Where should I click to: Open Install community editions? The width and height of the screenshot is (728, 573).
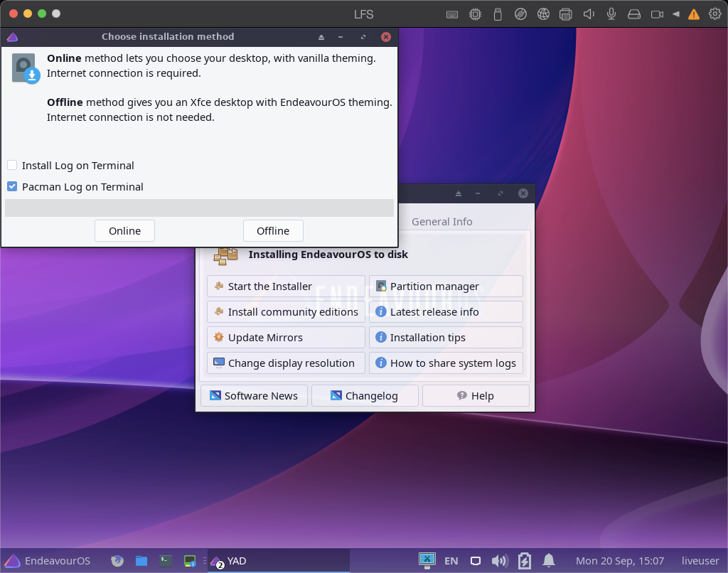(286, 311)
